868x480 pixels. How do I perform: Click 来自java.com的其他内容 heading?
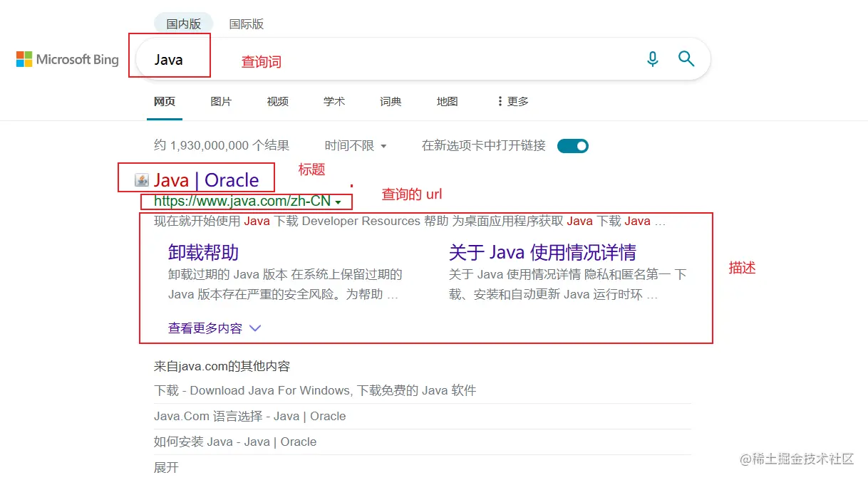(222, 366)
